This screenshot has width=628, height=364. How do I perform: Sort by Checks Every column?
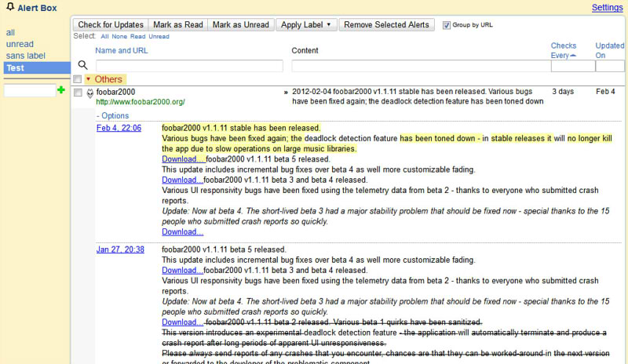point(563,50)
